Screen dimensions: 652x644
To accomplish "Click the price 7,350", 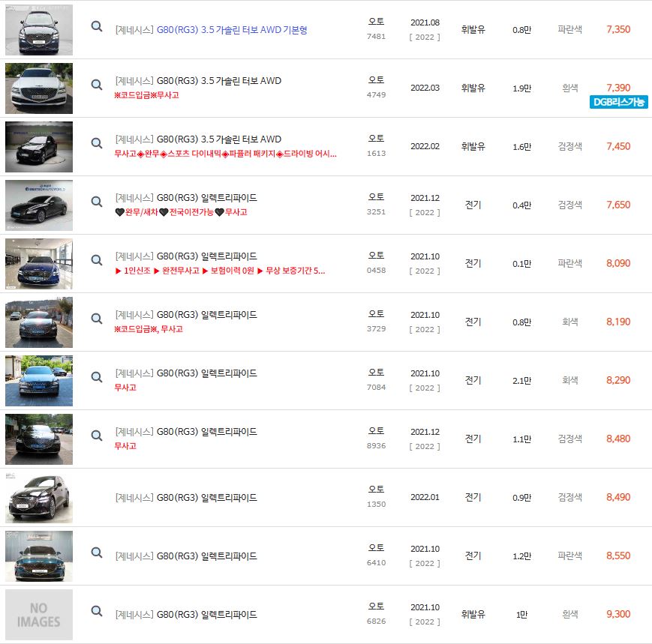I will [618, 29].
